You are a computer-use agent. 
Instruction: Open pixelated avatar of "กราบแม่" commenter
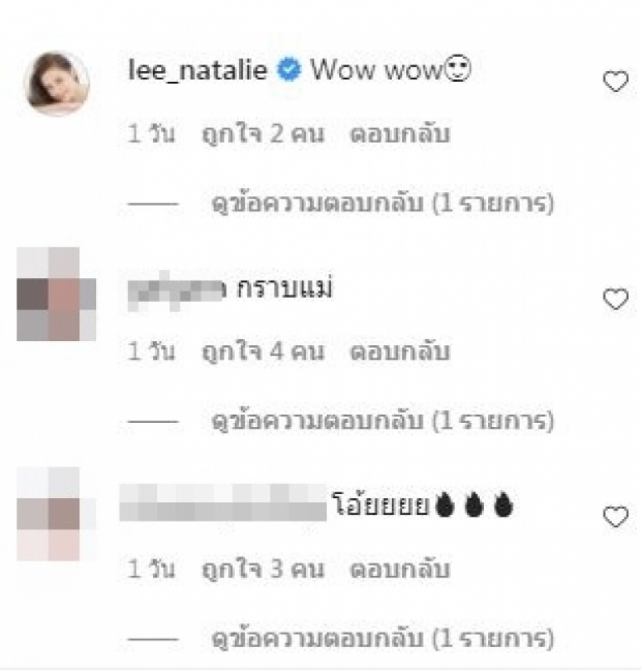pyautogui.click(x=56, y=294)
